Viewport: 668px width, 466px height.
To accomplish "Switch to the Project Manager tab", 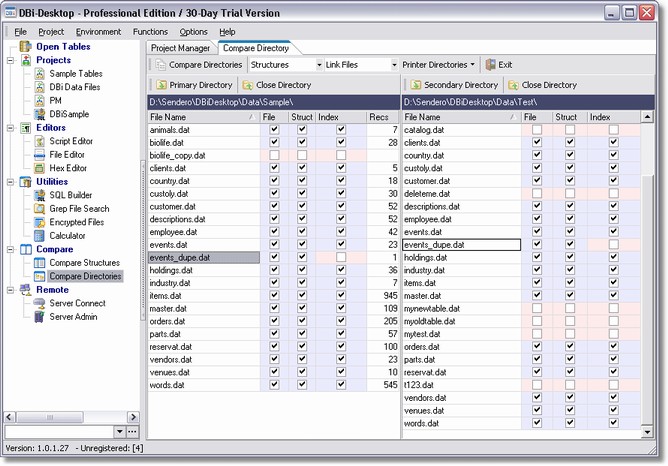I will (x=181, y=48).
